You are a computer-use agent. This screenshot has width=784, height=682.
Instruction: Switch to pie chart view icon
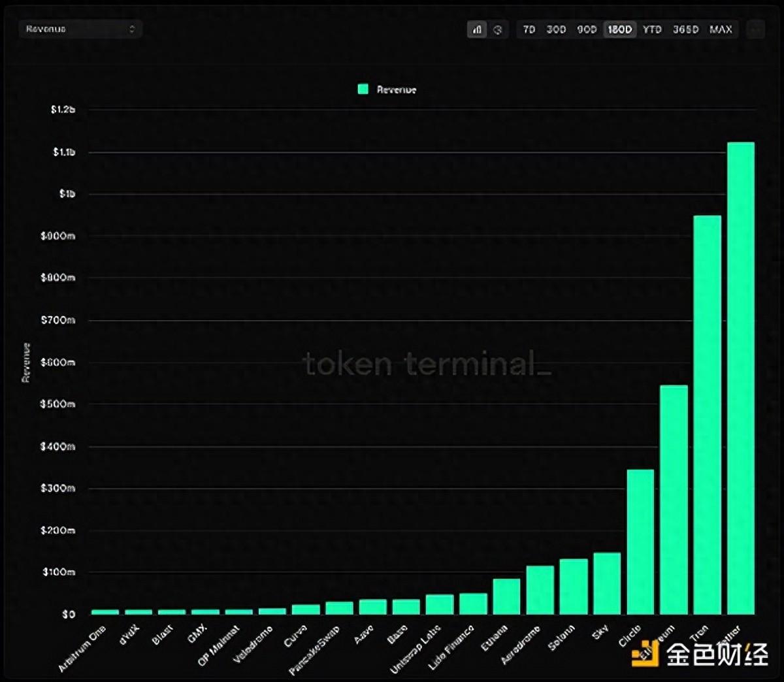[x=498, y=29]
